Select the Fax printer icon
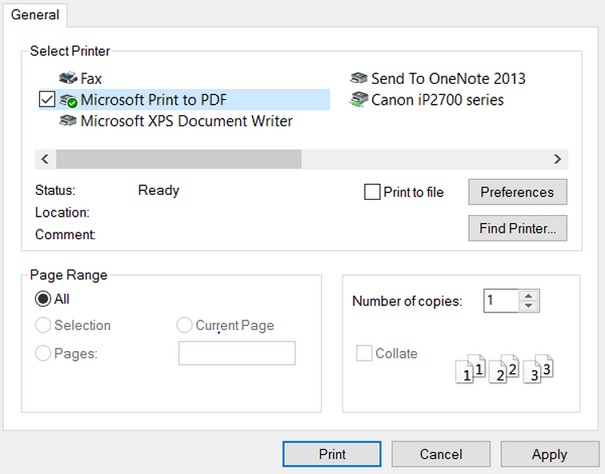Image resolution: width=605 pixels, height=474 pixels. pyautogui.click(x=68, y=78)
